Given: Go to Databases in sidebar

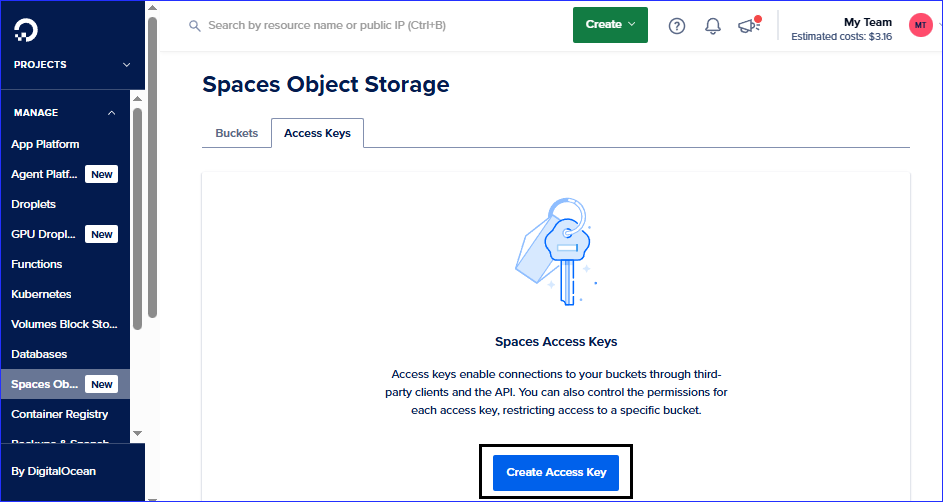Looking at the screenshot, I should click(39, 355).
